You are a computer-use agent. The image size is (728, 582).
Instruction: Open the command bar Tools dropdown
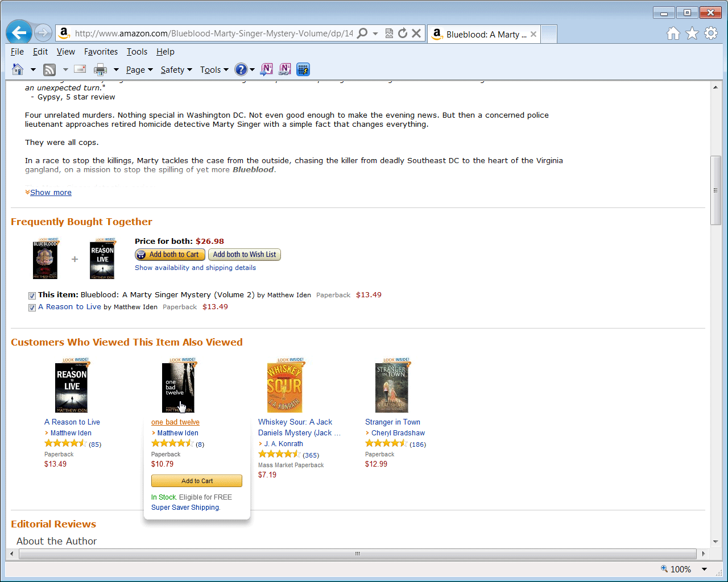point(214,69)
